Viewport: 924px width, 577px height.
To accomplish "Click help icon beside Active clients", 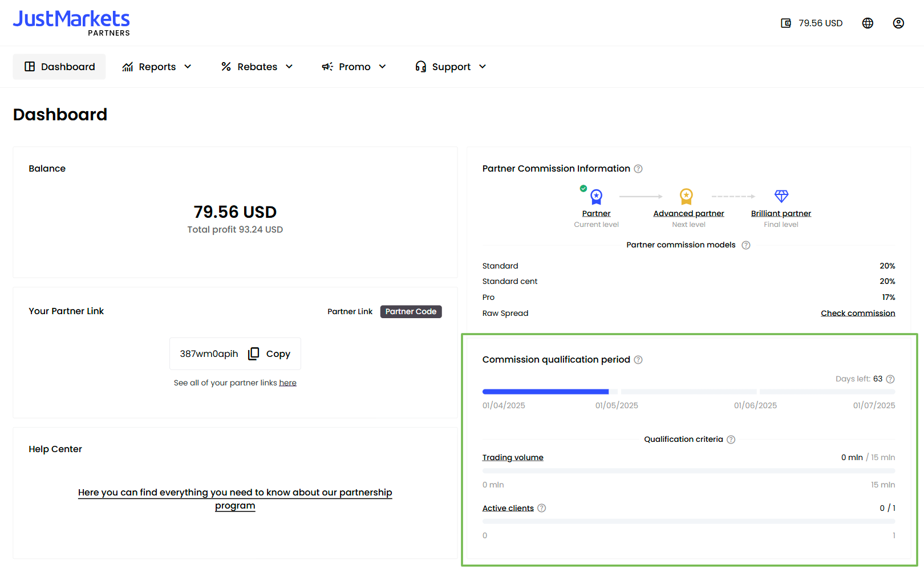I will tap(542, 508).
